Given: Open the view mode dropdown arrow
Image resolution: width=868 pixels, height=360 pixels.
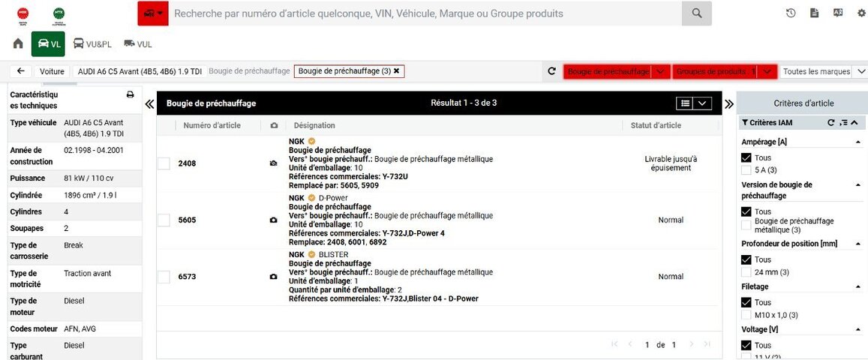Looking at the screenshot, I should click(702, 103).
